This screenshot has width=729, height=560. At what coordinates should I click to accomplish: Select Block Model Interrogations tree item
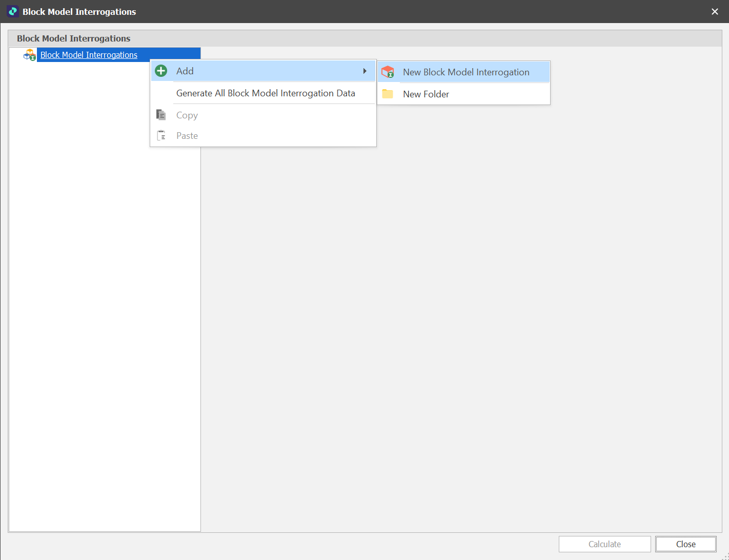89,55
